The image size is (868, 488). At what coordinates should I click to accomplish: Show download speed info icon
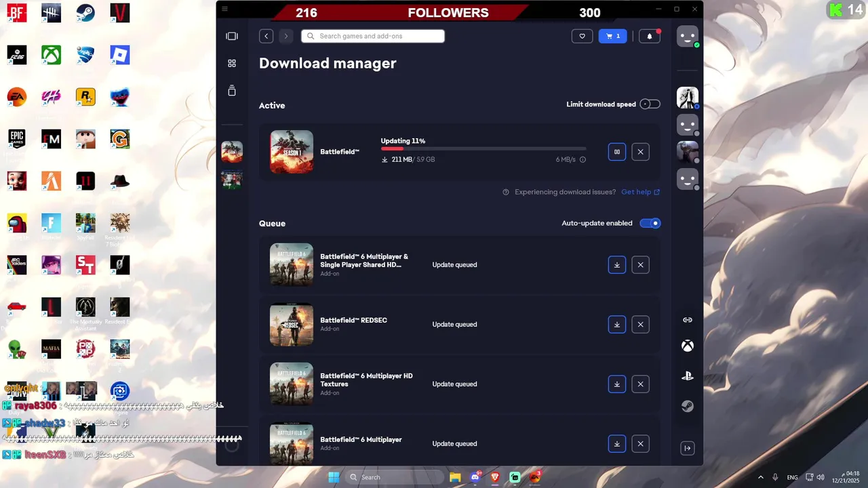(583, 160)
